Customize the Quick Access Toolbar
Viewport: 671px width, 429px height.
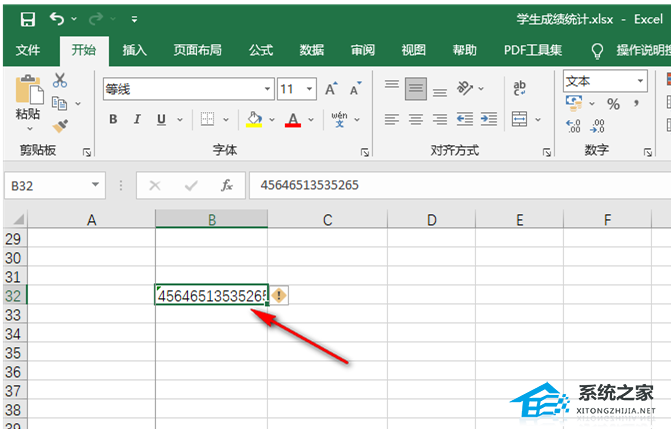coord(134,19)
